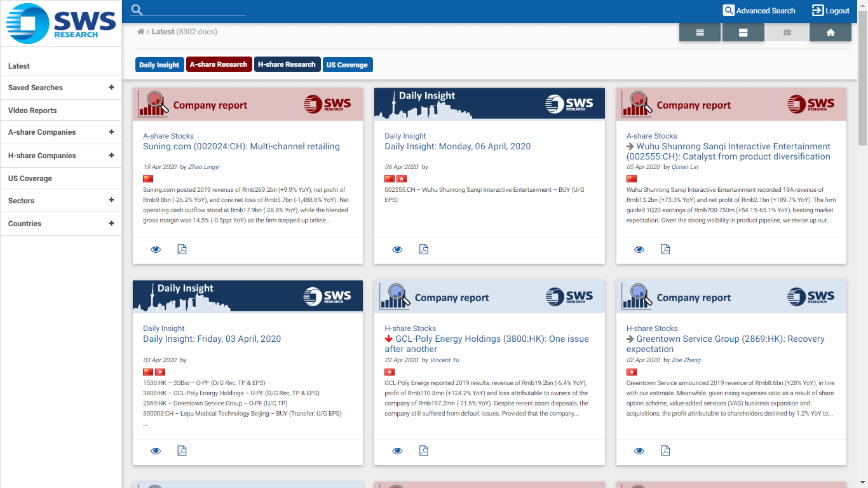868x488 pixels.
Task: Preview Daily Insight Friday 03 April report
Action: (x=156, y=451)
